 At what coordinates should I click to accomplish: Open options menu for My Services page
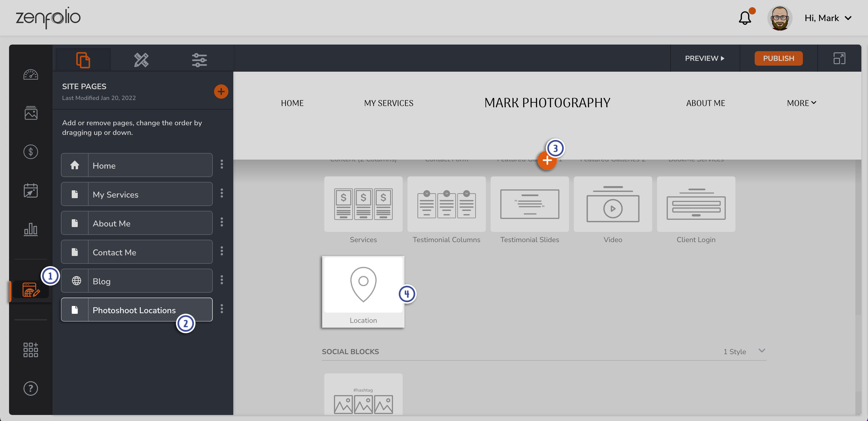tap(222, 193)
